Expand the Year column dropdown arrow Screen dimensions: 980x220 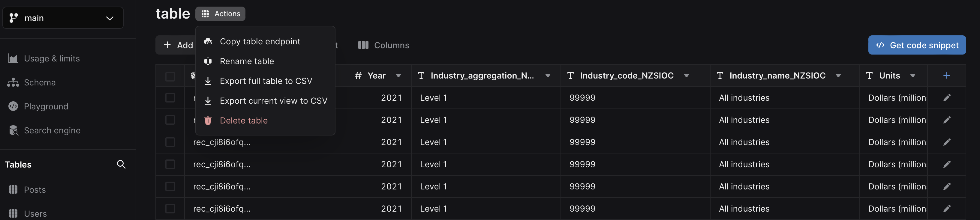click(x=398, y=76)
